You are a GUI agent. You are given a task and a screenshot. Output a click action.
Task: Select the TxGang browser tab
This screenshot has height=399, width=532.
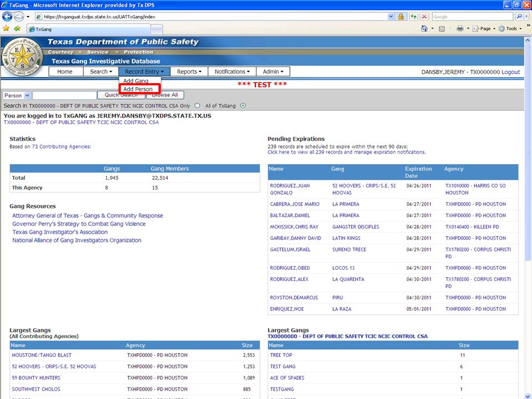[88, 29]
